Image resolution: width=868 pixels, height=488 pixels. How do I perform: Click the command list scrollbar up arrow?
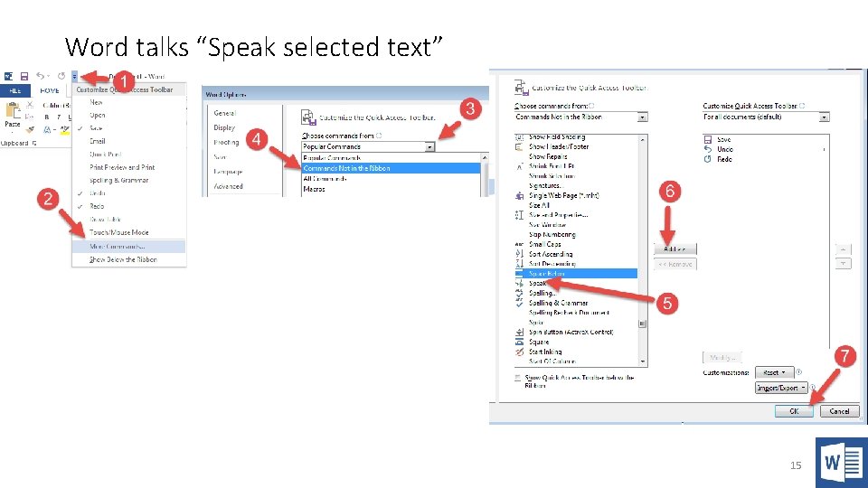point(642,139)
